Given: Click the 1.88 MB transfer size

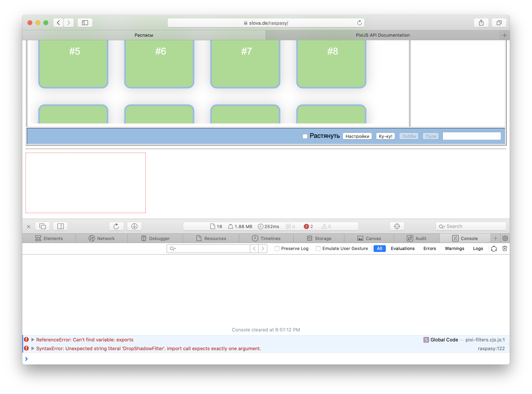Looking at the screenshot, I should [240, 226].
